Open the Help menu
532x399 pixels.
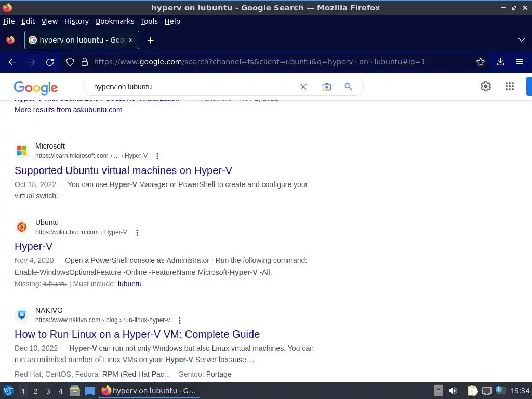pos(172,21)
